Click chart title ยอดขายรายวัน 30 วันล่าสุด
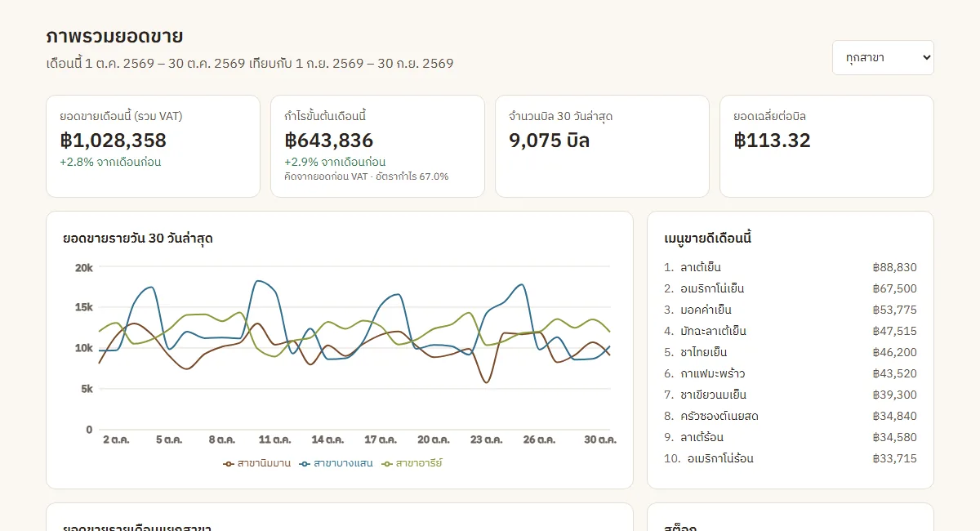This screenshot has width=980, height=531. [138, 239]
